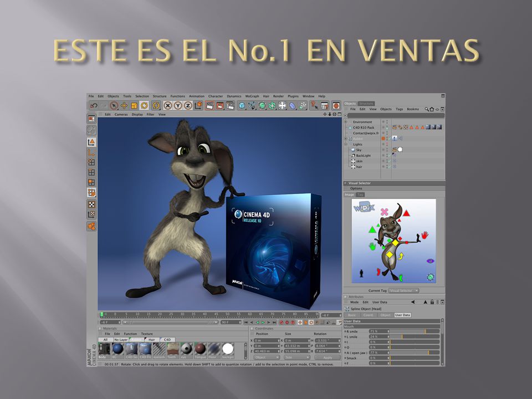The image size is (532, 399).
Task: Toggle the BackLight enable checkmark
Action: tap(388, 155)
